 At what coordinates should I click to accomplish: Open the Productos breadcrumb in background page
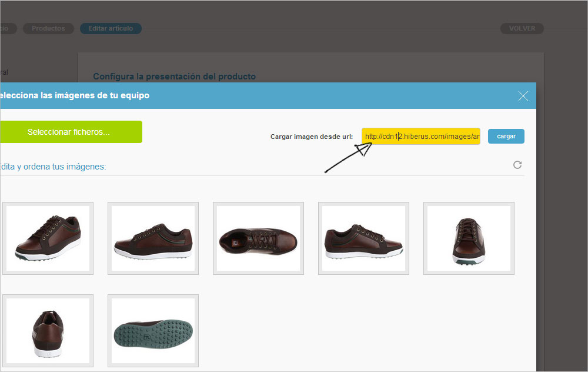(x=48, y=28)
